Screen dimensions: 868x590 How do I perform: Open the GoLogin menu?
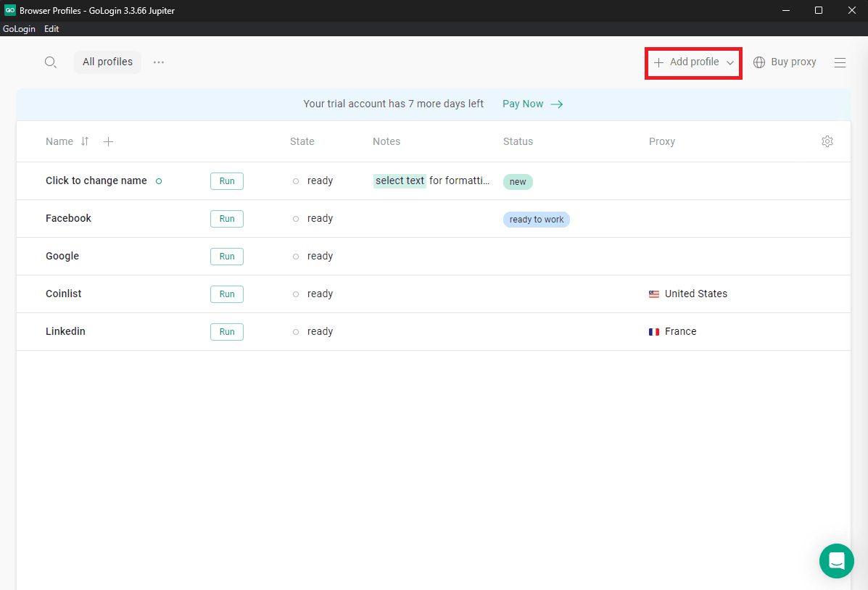(19, 29)
